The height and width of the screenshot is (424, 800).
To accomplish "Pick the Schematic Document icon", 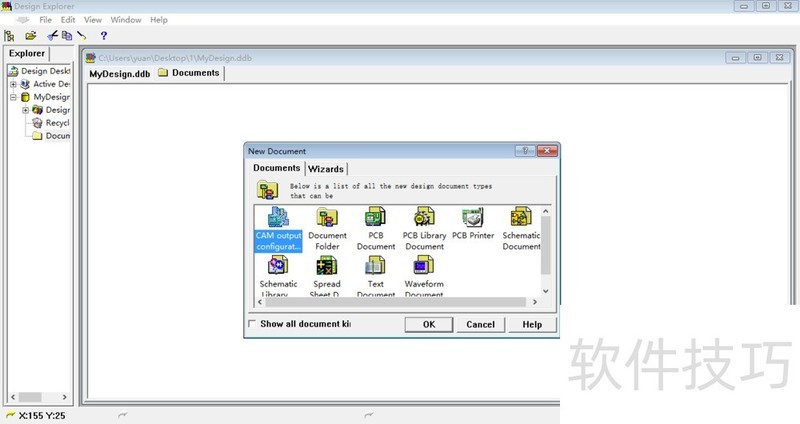I will point(521,229).
